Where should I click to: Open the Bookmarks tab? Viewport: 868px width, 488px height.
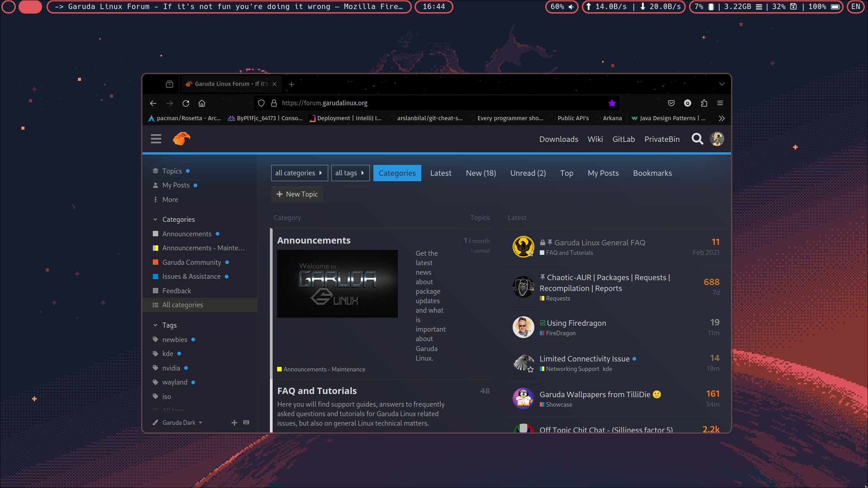pos(652,173)
